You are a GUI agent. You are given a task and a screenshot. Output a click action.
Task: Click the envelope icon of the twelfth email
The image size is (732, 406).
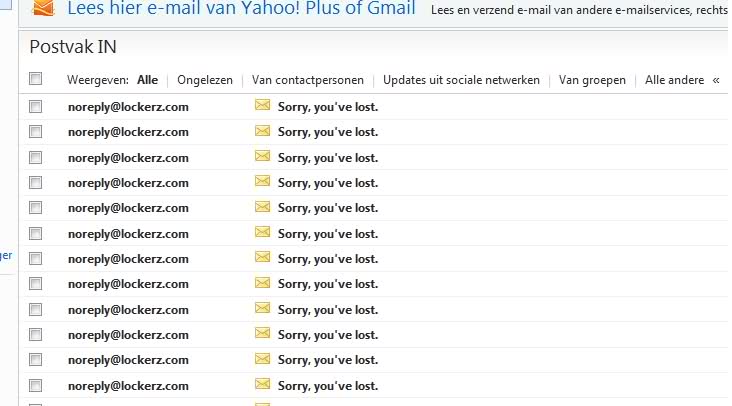coord(263,384)
